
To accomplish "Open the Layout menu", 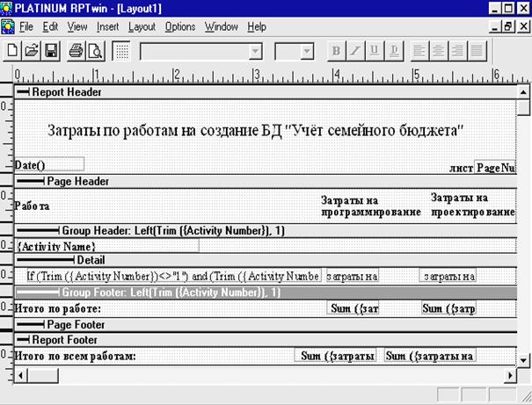I will click(x=142, y=26).
